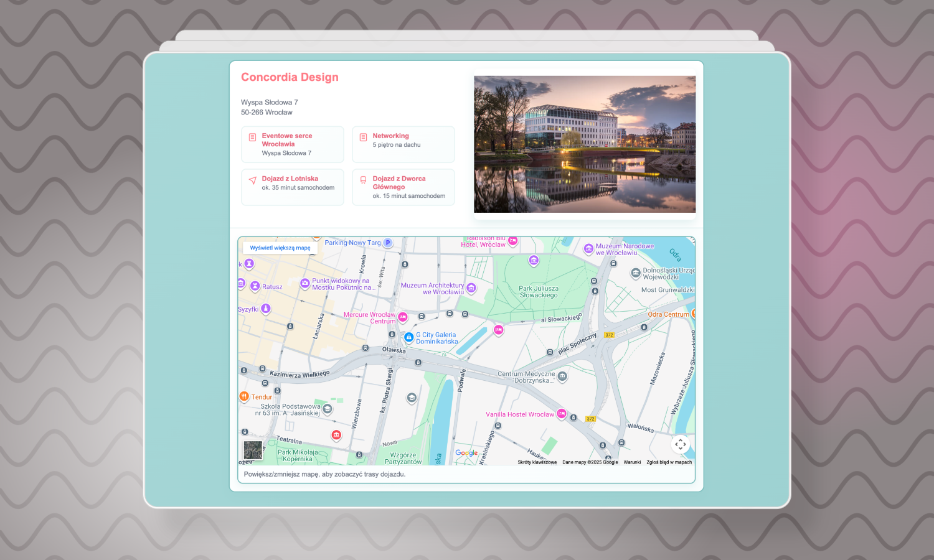The height and width of the screenshot is (560, 934).
Task: Open the Wyświetl większą mapę link
Action: 280,247
